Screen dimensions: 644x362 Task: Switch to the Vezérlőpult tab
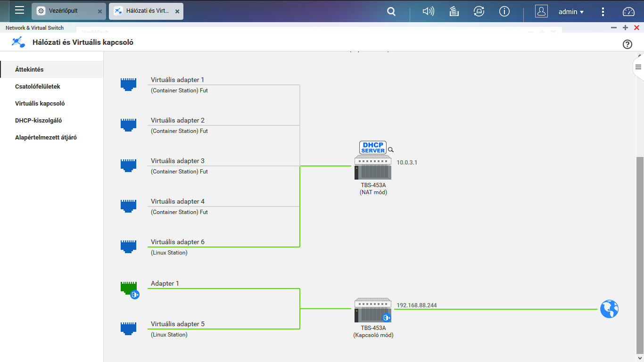click(64, 11)
